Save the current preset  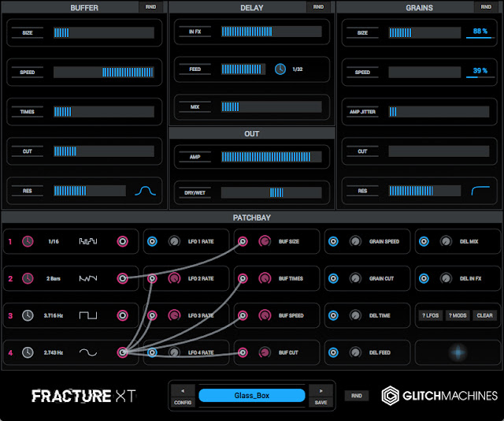321,402
